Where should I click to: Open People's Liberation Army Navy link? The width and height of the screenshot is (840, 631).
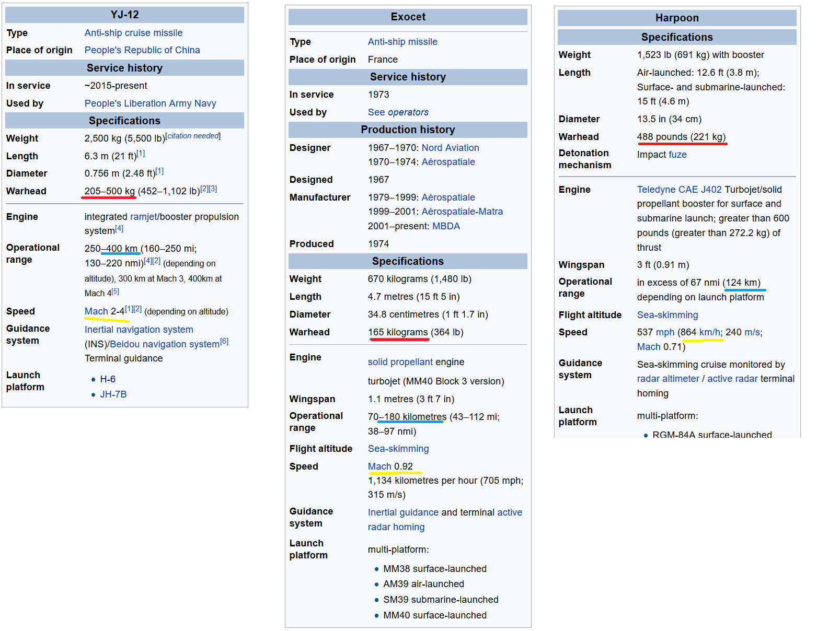tap(151, 103)
